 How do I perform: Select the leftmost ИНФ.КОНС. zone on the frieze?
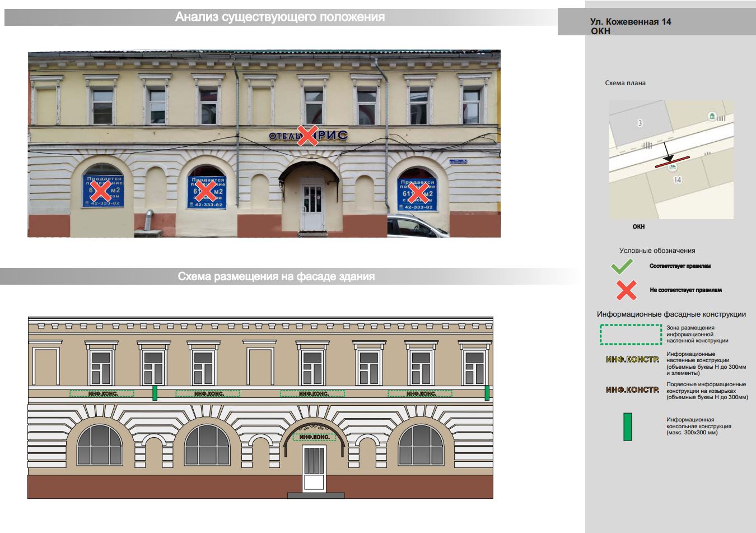102,393
